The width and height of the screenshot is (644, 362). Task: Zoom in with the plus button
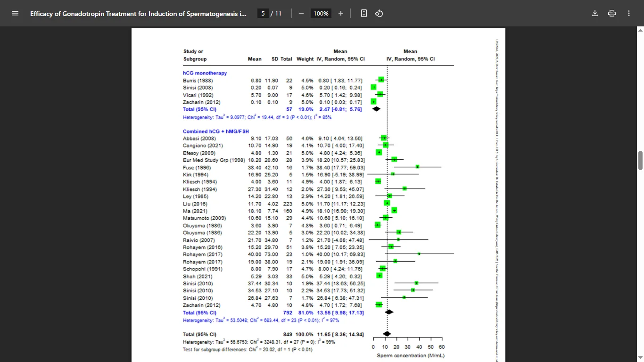tap(341, 13)
